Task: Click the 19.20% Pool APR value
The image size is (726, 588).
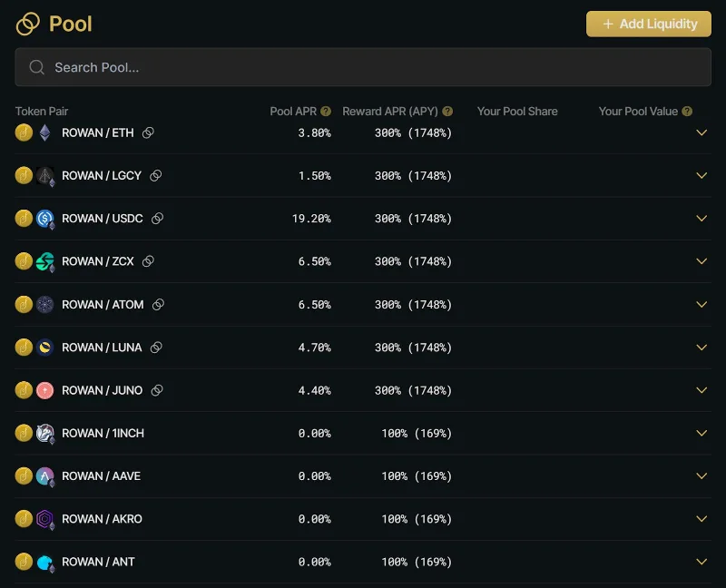Action: pyautogui.click(x=311, y=219)
